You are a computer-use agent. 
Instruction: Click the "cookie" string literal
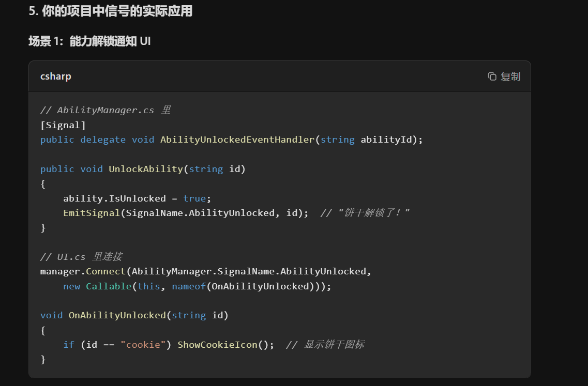[143, 345]
